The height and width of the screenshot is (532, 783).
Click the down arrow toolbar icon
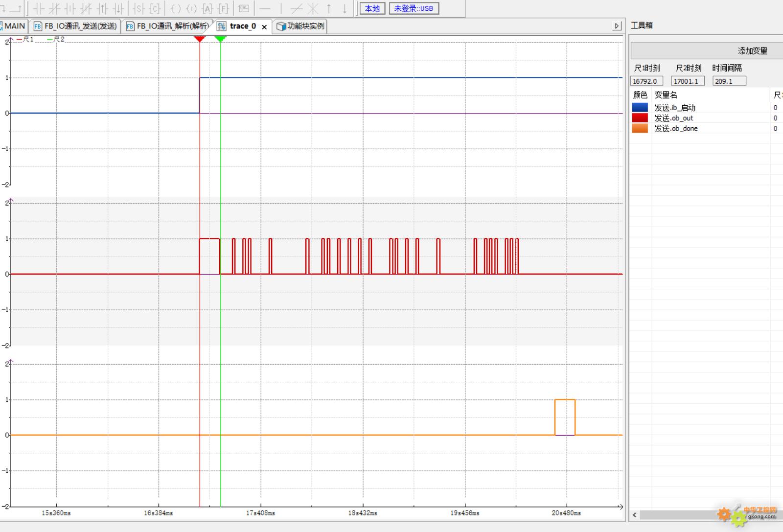(x=345, y=8)
